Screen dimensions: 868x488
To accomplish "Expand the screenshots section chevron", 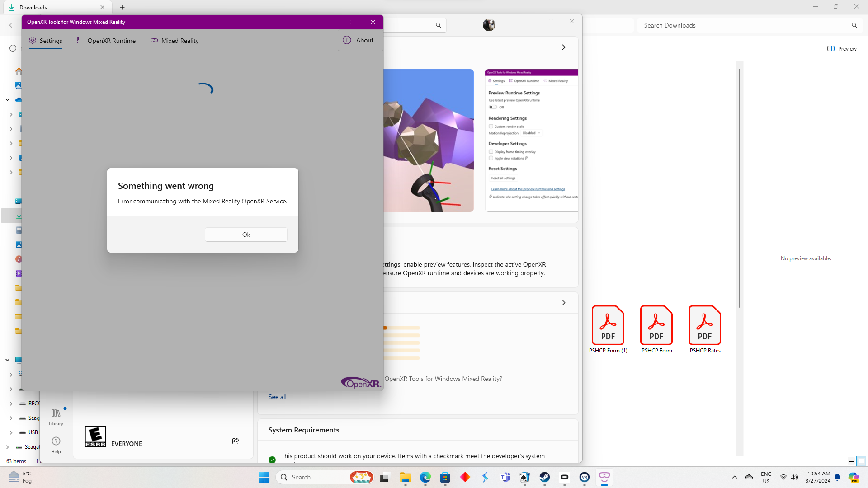I will pos(563,47).
